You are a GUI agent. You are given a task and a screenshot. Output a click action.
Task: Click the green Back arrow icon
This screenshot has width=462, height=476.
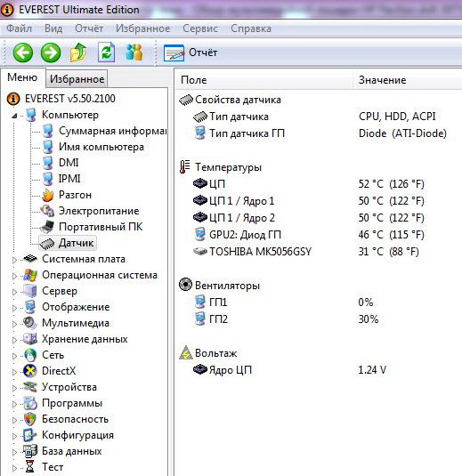point(23,52)
